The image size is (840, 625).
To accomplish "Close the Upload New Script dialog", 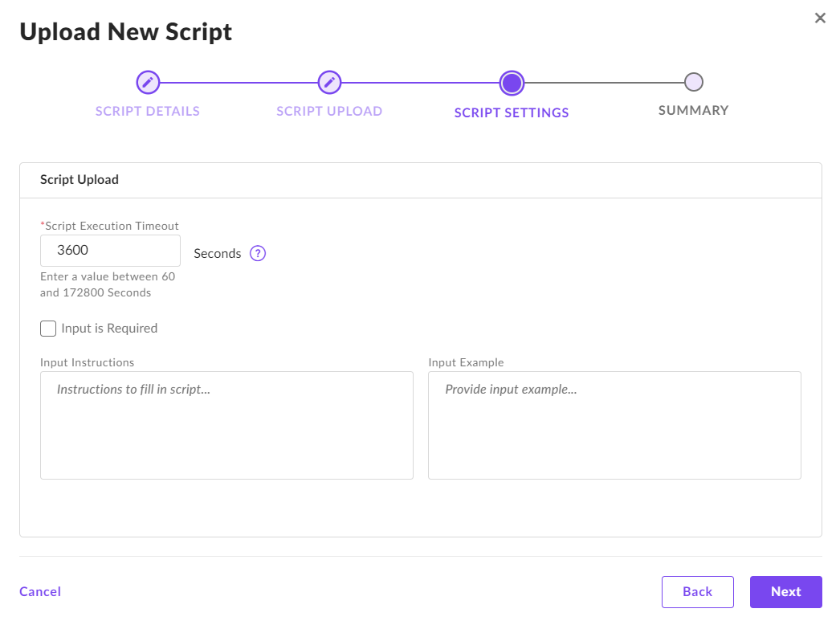I will (x=820, y=18).
